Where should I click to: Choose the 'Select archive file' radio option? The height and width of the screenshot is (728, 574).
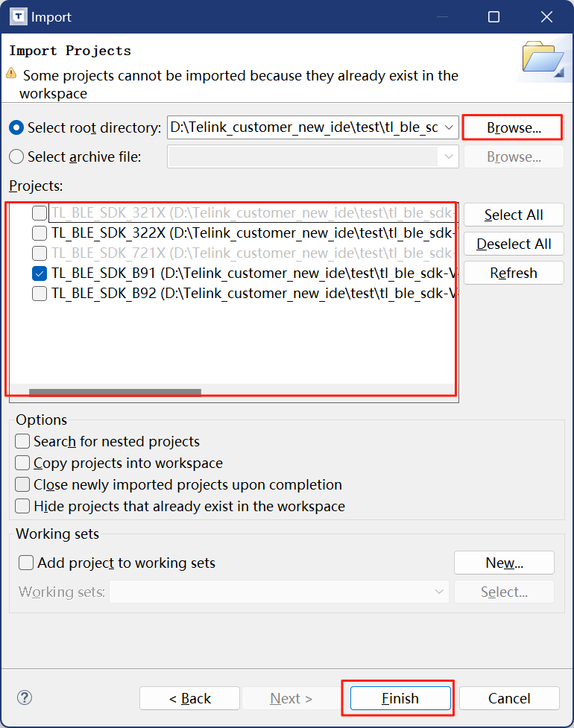coord(16,157)
